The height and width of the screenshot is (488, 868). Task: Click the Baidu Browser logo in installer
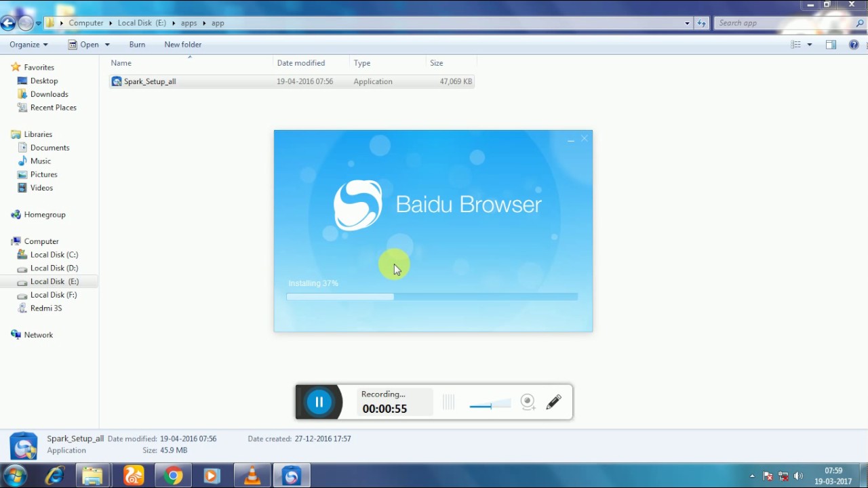click(x=357, y=205)
